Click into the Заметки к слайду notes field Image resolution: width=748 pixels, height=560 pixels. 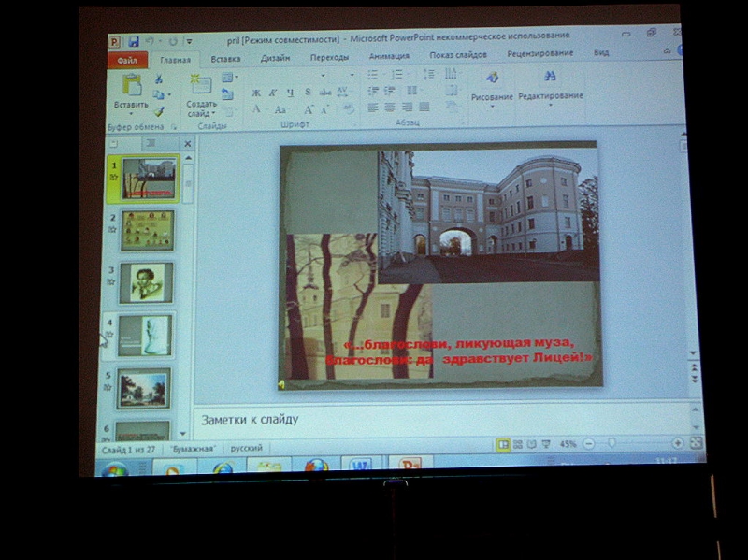441,420
